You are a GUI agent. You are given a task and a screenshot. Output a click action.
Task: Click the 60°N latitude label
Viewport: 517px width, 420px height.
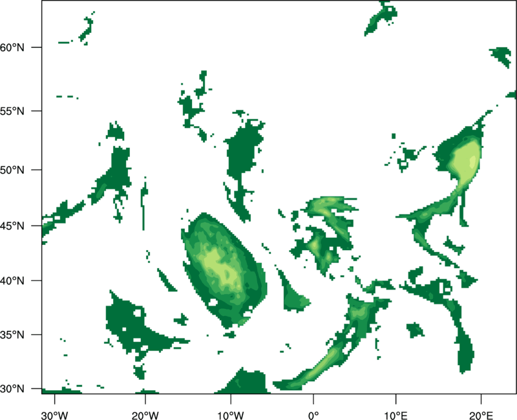(x=12, y=47)
